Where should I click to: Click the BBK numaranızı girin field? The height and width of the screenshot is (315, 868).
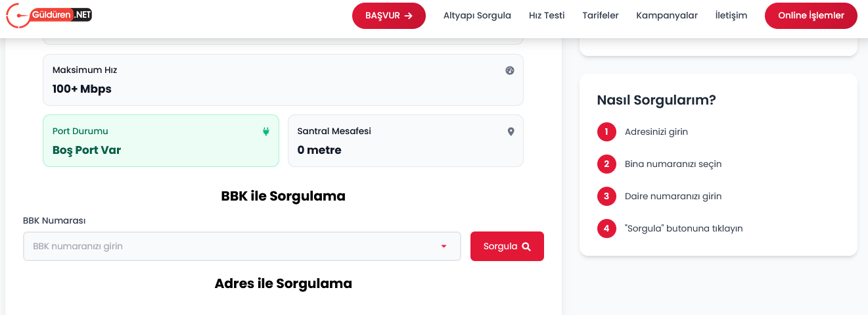(x=230, y=247)
